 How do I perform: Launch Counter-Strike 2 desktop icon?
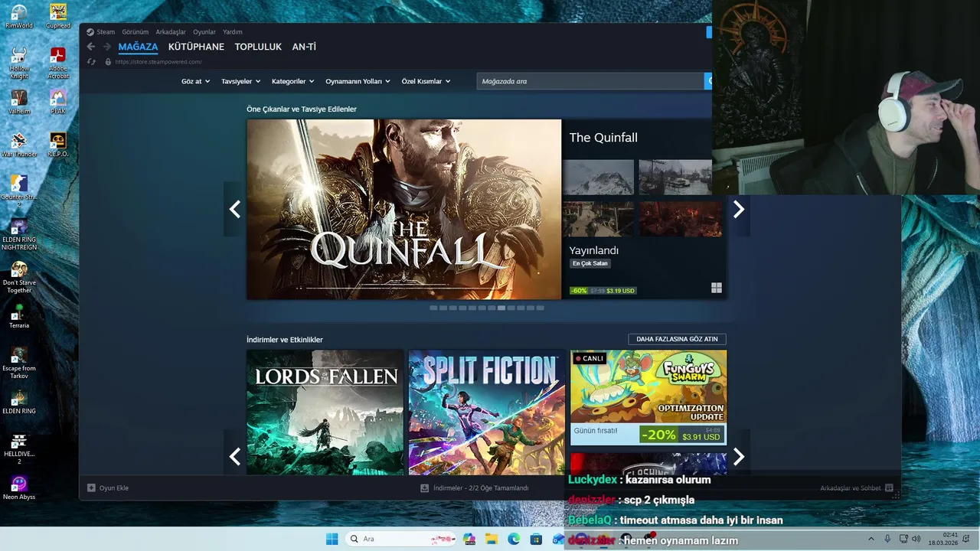click(x=19, y=191)
